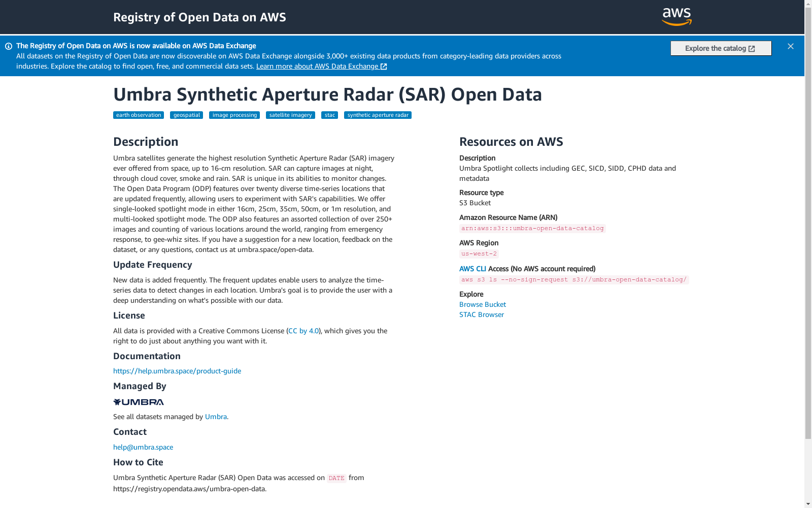The image size is (812, 508).
Task: Click the Explore the catalog button
Action: [721, 48]
